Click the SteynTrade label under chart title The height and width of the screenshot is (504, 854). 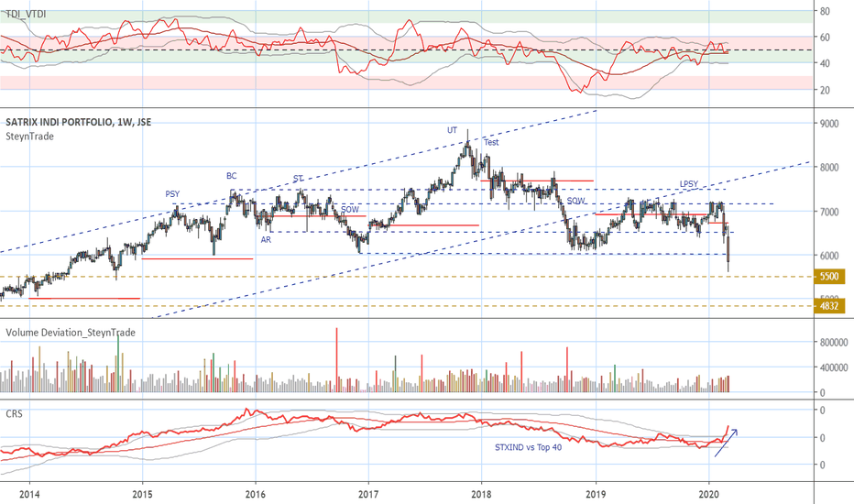pyautogui.click(x=29, y=137)
